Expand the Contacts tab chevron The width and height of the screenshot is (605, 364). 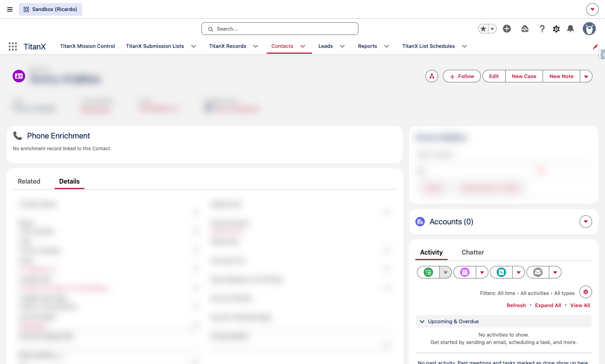[303, 46]
